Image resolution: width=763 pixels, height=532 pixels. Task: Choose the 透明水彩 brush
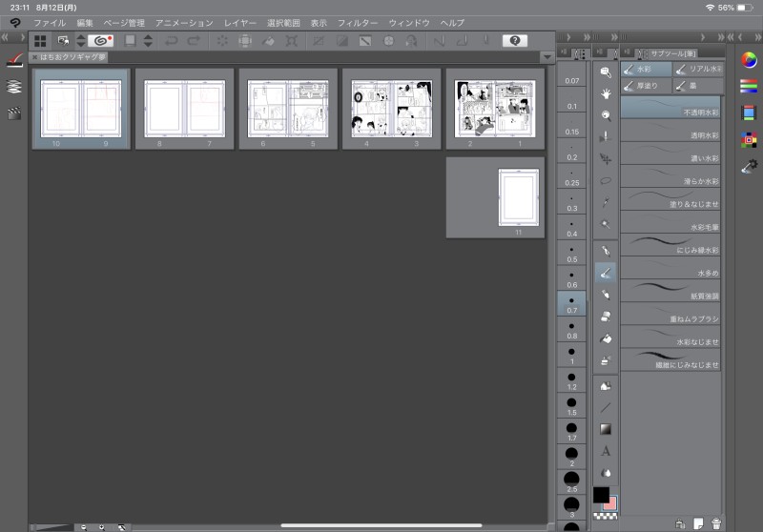(x=670, y=131)
